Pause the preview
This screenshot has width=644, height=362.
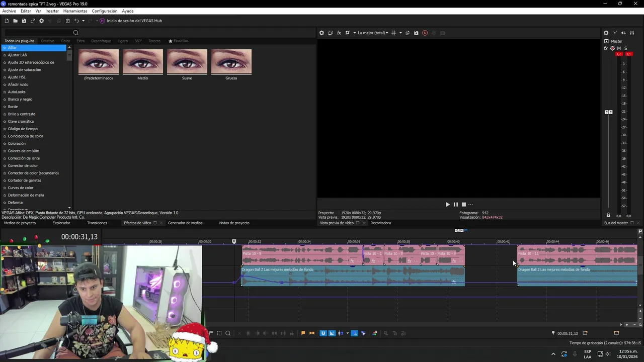click(456, 204)
